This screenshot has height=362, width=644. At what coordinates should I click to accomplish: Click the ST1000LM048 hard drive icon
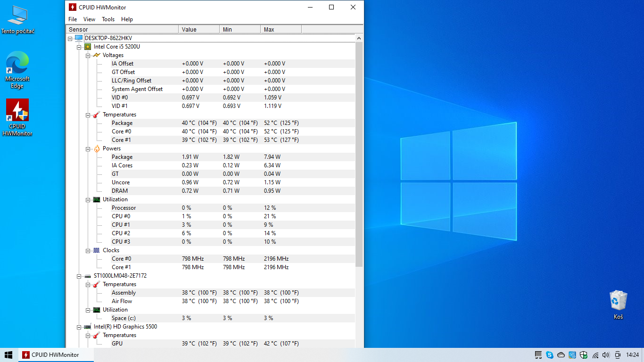88,276
